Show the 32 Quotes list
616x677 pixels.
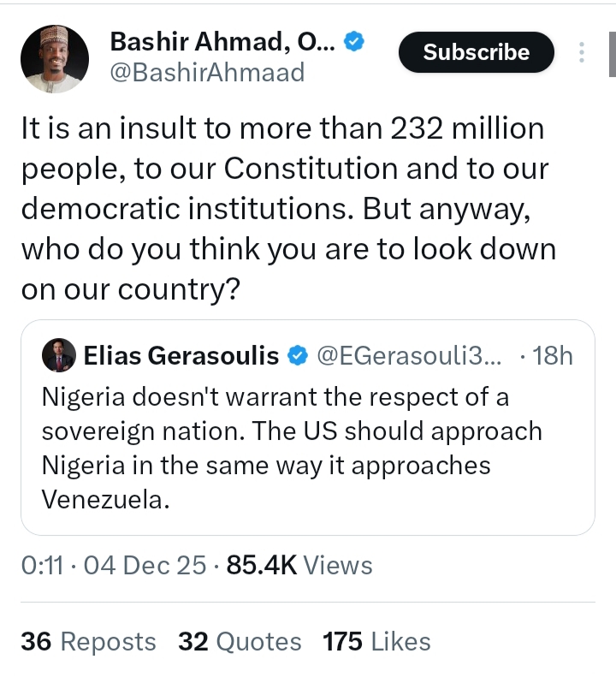point(240,642)
